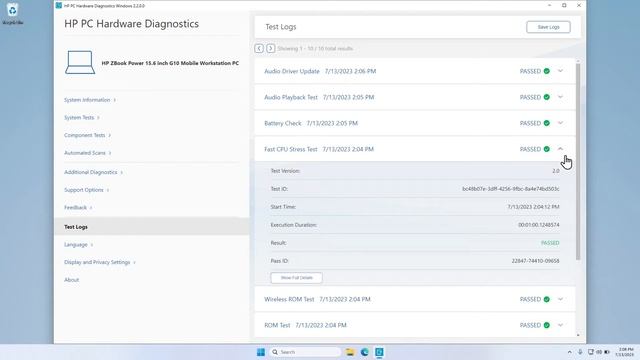Click green check on ROM Test row

click(x=547, y=325)
